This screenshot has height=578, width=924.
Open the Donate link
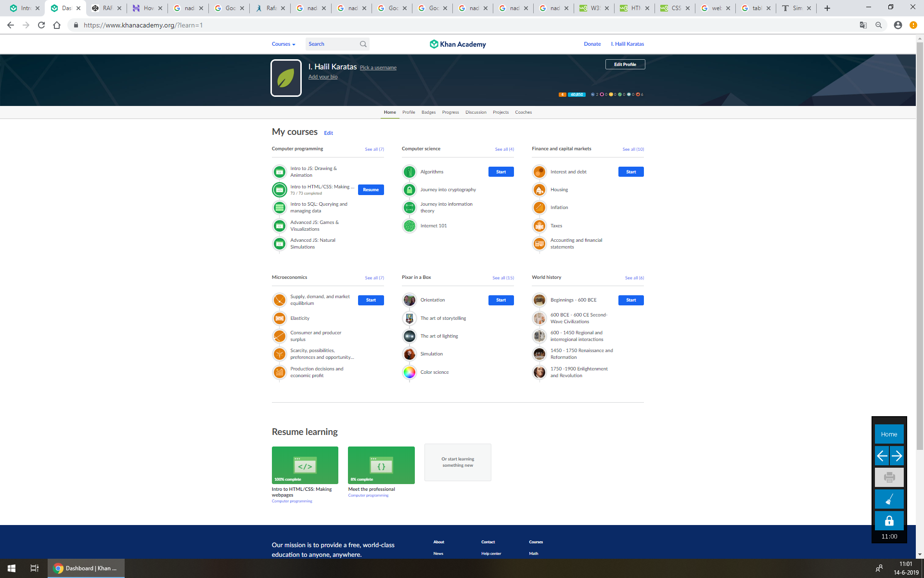592,44
